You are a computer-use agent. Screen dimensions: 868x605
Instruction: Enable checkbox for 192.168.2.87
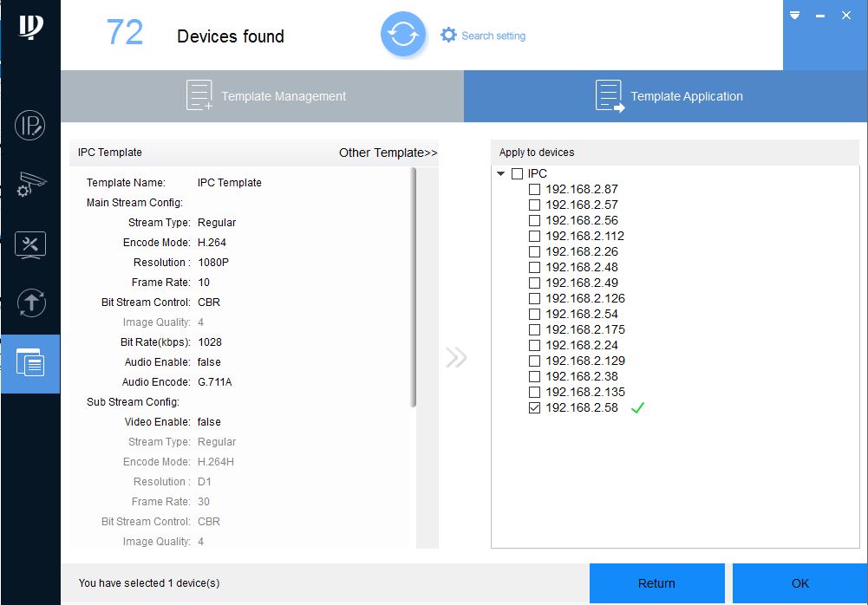point(535,190)
